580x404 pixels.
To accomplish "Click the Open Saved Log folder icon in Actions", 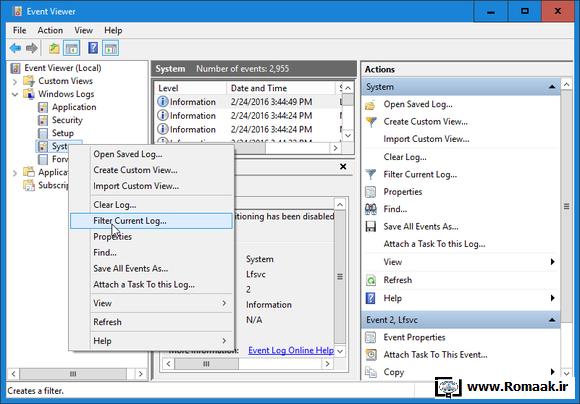I will coord(370,105).
